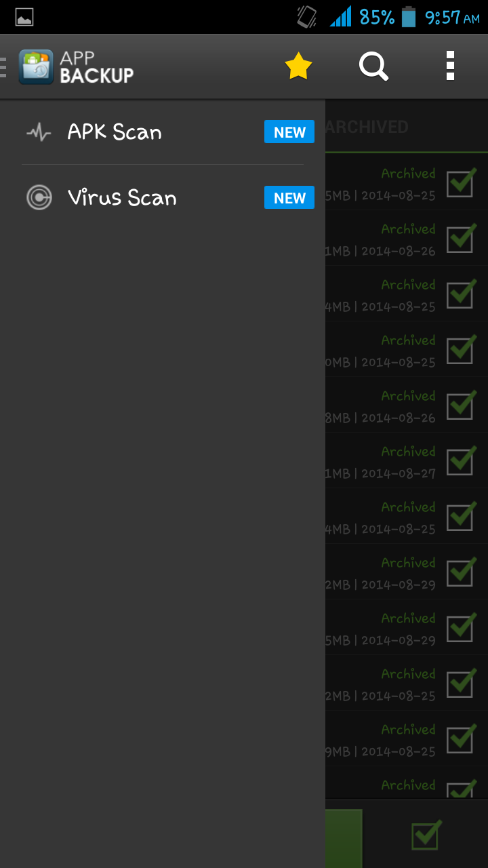Switch to the ARCHIVED tab
Screen dimensions: 488x868
coord(367,127)
